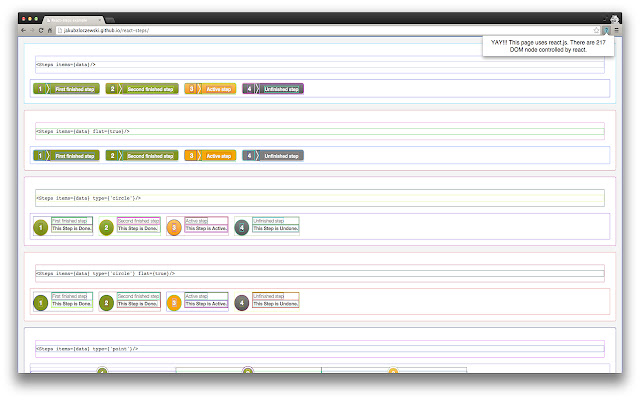This screenshot has height=400, width=640.
Task: Click green circle 2 in non-flat circle row
Action: [x=107, y=227]
